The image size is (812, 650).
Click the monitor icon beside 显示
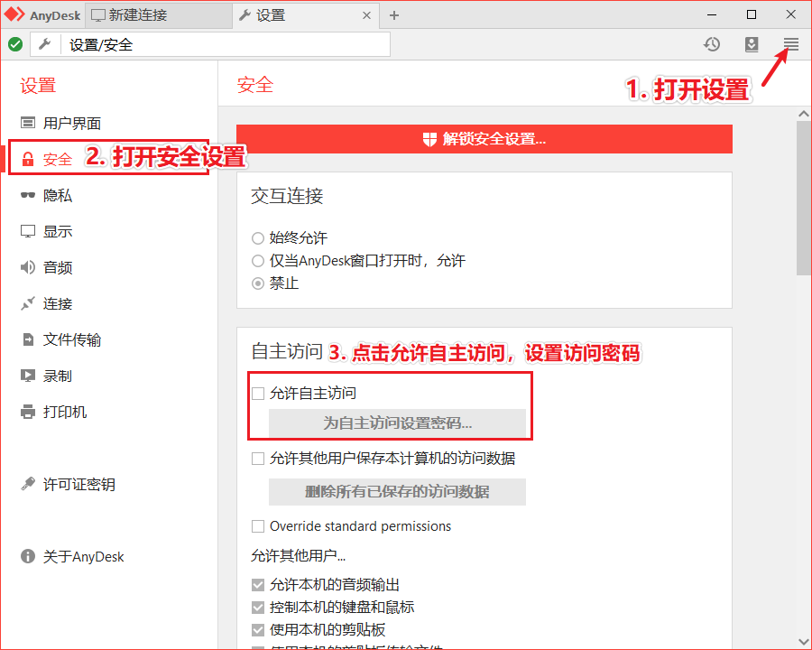click(x=27, y=231)
